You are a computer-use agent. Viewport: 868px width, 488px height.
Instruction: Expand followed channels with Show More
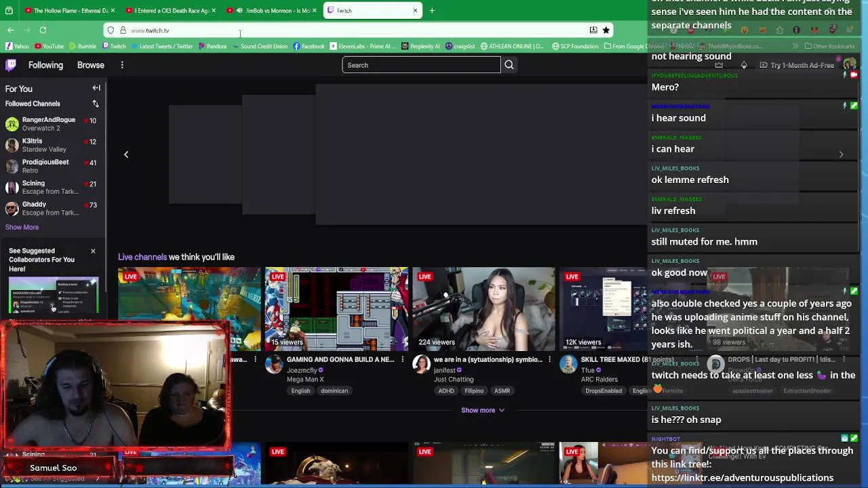[22, 227]
